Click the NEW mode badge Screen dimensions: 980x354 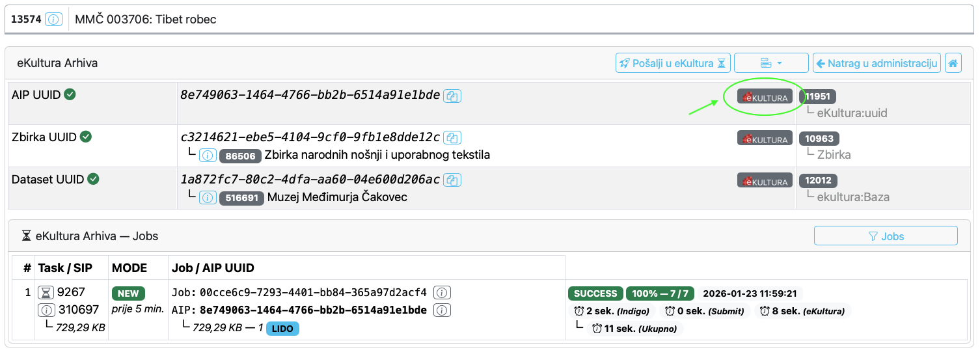point(129,293)
